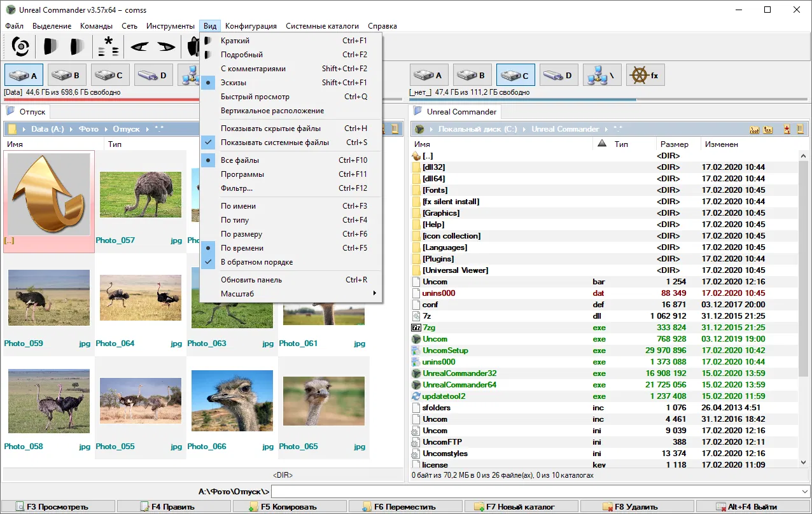Select drive C in left panel
Screen dimensions: 812x514
coord(111,75)
